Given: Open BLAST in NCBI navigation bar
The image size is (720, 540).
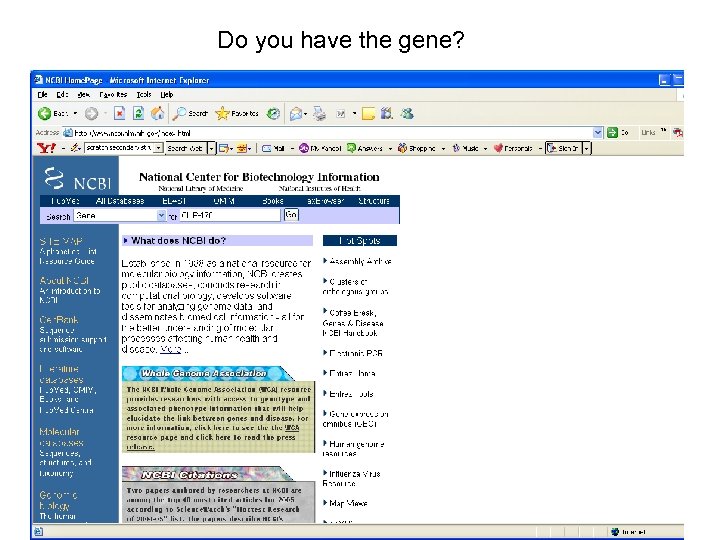Looking at the screenshot, I should [174, 201].
